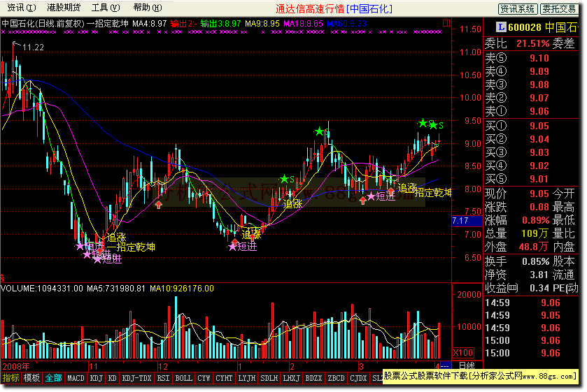The image size is (587, 392).
Task: Click the green star S signal above the 追涨 label near February
Action: 284,179
